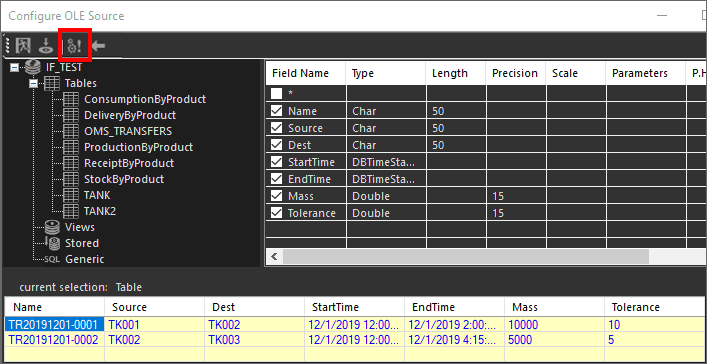Click the DeliveryByProduct table icon
Viewport: 707px width, 364px height.
(x=71, y=115)
